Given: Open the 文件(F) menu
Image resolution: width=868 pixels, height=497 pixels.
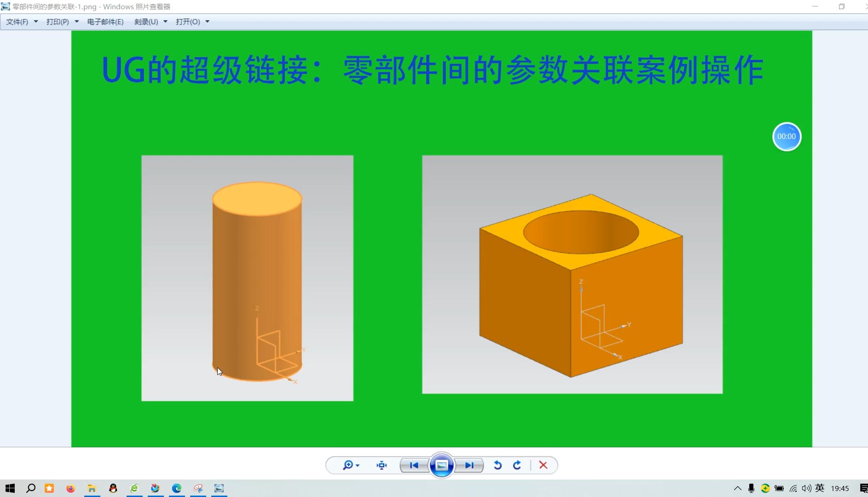Looking at the screenshot, I should 17,22.
